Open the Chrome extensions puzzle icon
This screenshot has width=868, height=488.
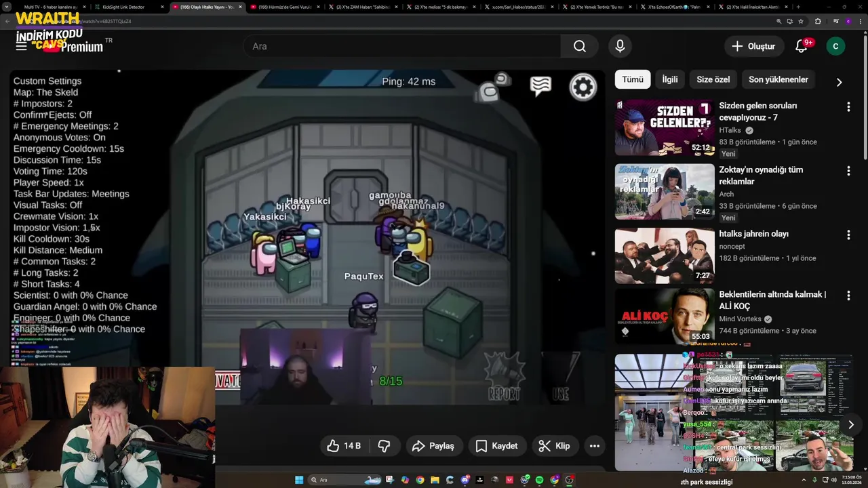[x=818, y=21]
